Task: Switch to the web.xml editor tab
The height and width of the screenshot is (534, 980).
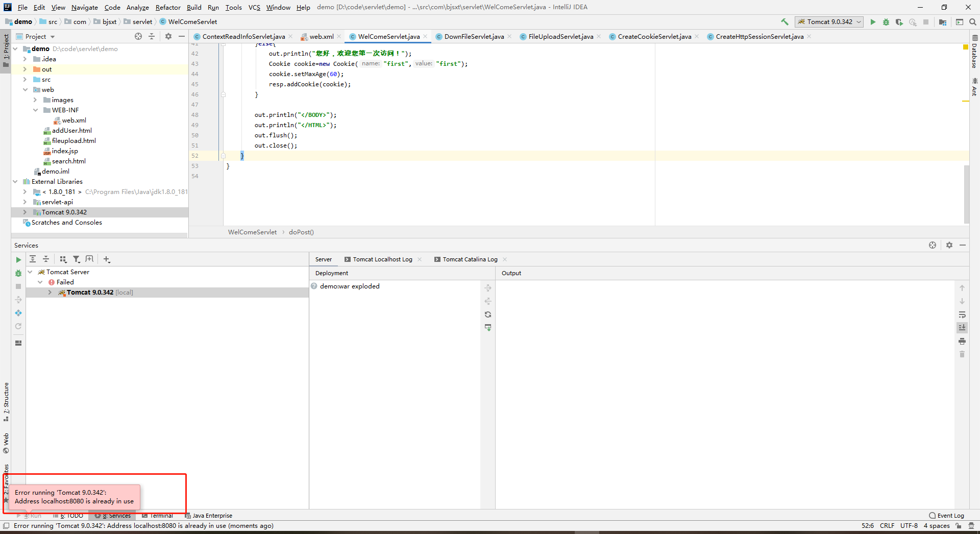Action: [x=321, y=37]
